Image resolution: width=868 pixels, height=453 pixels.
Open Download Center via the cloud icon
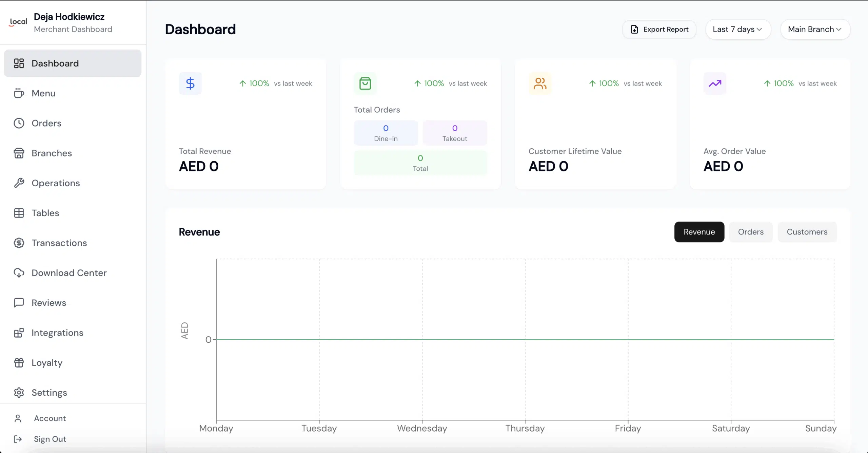[19, 273]
